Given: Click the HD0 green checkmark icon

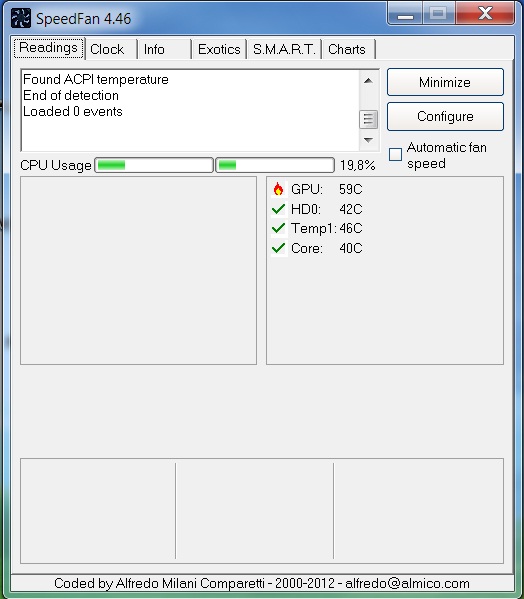Looking at the screenshot, I should [278, 209].
